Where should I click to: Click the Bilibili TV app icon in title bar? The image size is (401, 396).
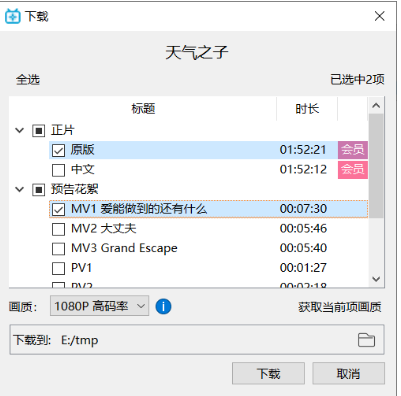13,16
